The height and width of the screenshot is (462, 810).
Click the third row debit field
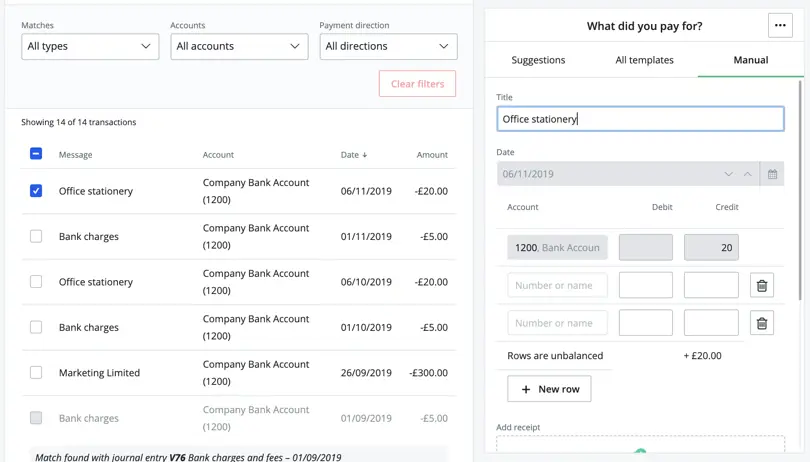(646, 323)
